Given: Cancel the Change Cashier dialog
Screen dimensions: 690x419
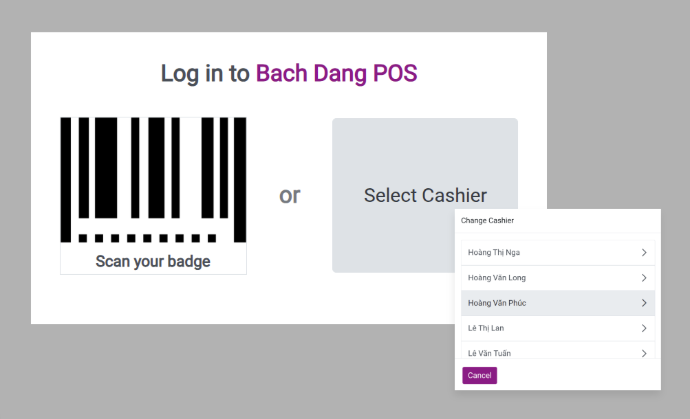Looking at the screenshot, I should 479,376.
